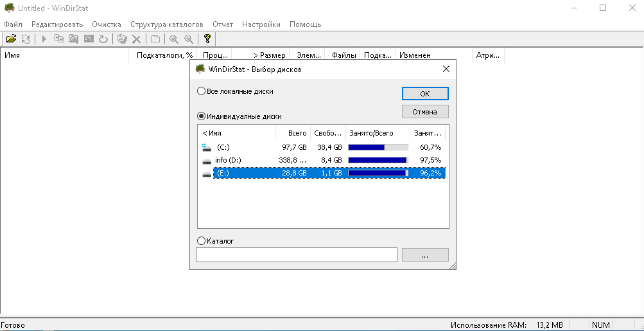Click the 'Имя' column header in main window

pyautogui.click(x=64, y=55)
